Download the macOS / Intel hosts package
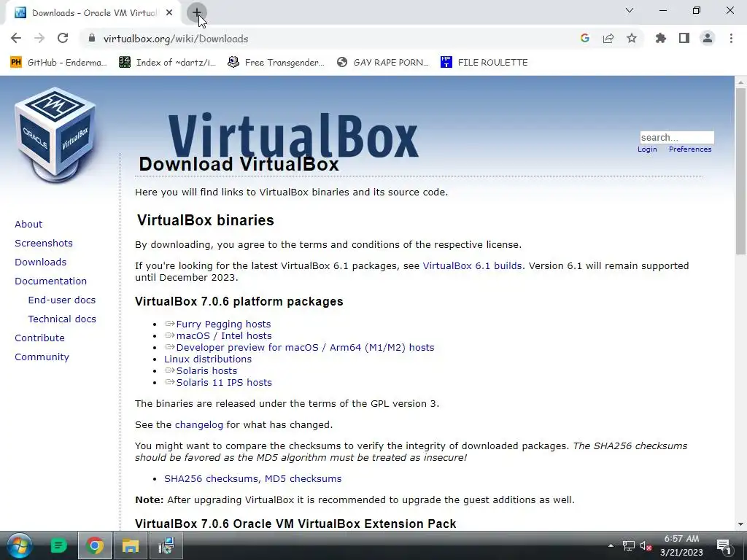747x560 pixels. tap(224, 335)
